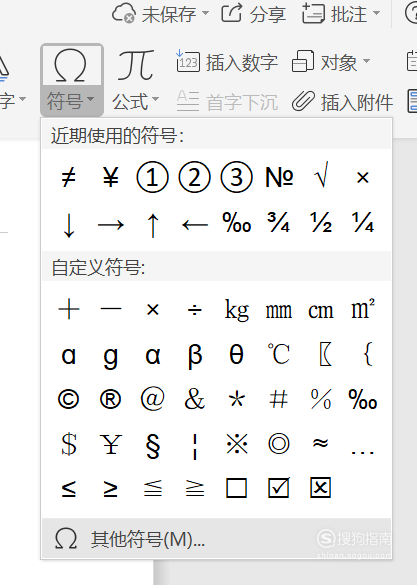Insert the right arrow → symbol
Viewport: 417px width, 585px height.
pyautogui.click(x=111, y=225)
